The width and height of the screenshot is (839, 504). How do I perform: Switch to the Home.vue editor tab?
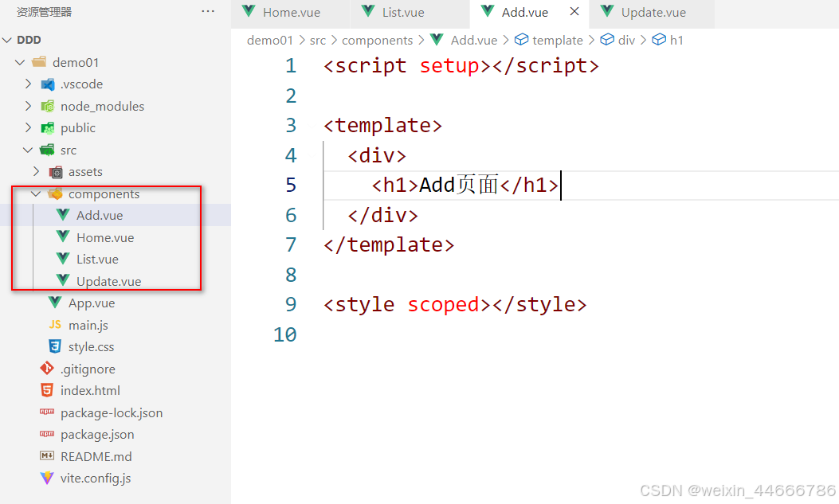pyautogui.click(x=291, y=13)
